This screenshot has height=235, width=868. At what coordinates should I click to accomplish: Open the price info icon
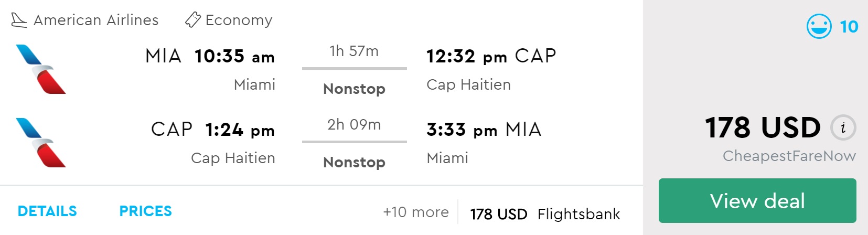coord(843,128)
